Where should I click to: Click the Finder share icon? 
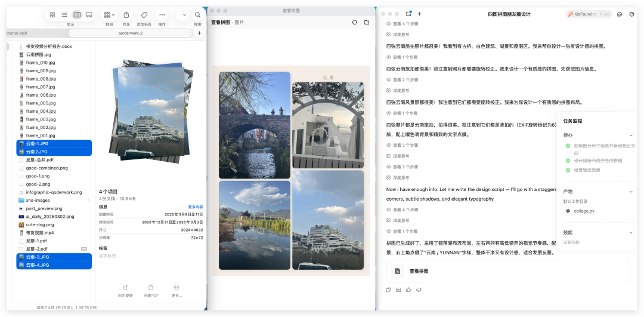click(x=126, y=15)
